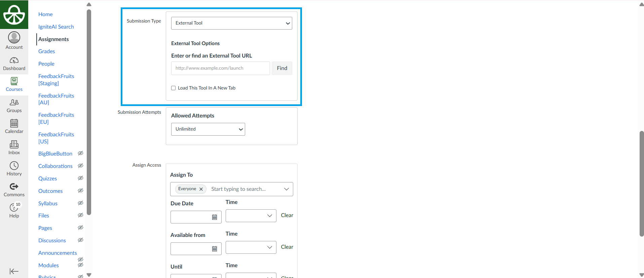The width and height of the screenshot is (644, 278).
Task: Enable Load This Tool In A New Tab
Action: coord(174,88)
